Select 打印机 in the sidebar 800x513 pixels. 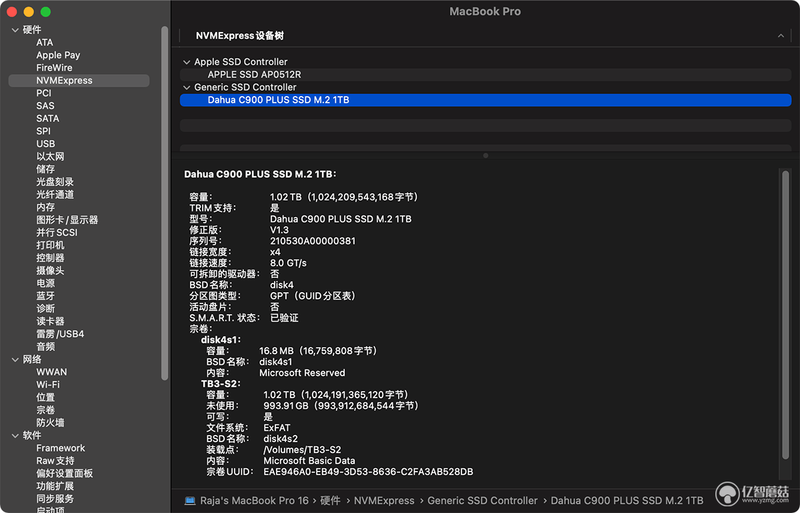(50, 245)
